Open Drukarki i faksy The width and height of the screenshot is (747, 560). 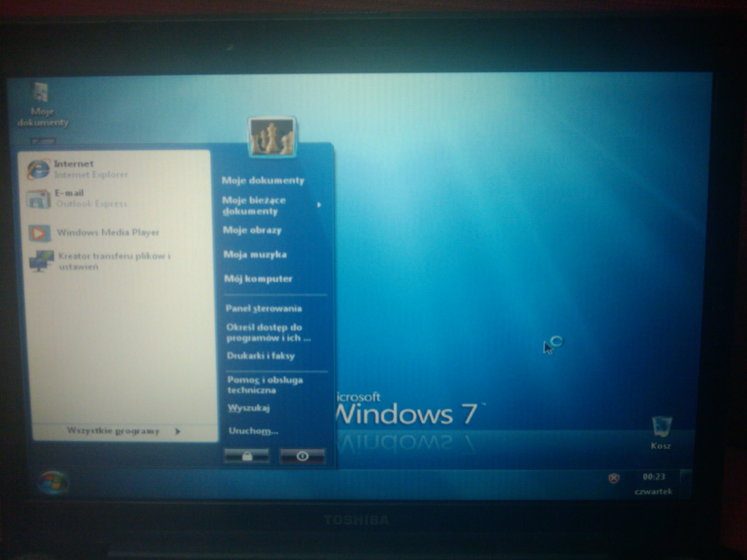click(260, 356)
